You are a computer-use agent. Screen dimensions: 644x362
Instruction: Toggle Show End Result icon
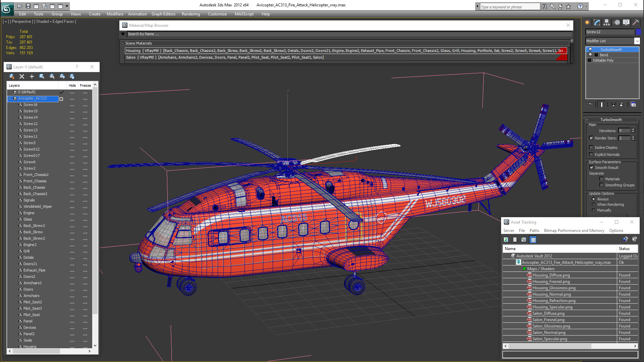point(602,105)
